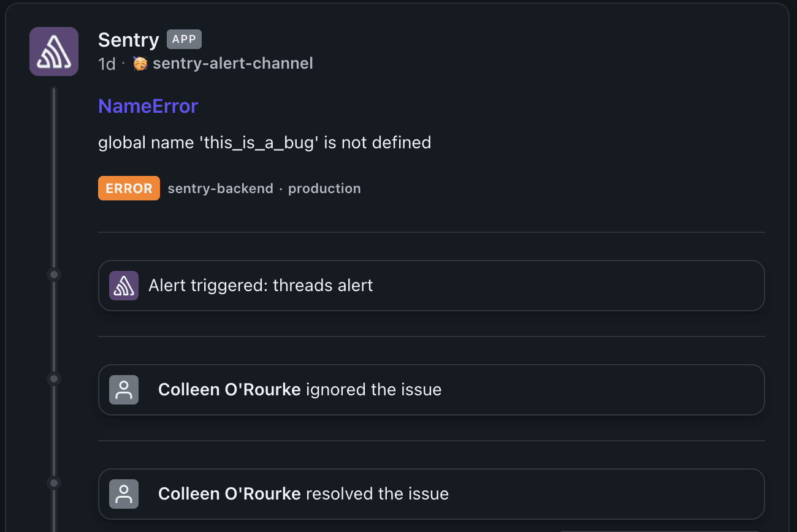Click the "this_is_a_bug is not defined" message text
The image size is (797, 532).
[264, 143]
